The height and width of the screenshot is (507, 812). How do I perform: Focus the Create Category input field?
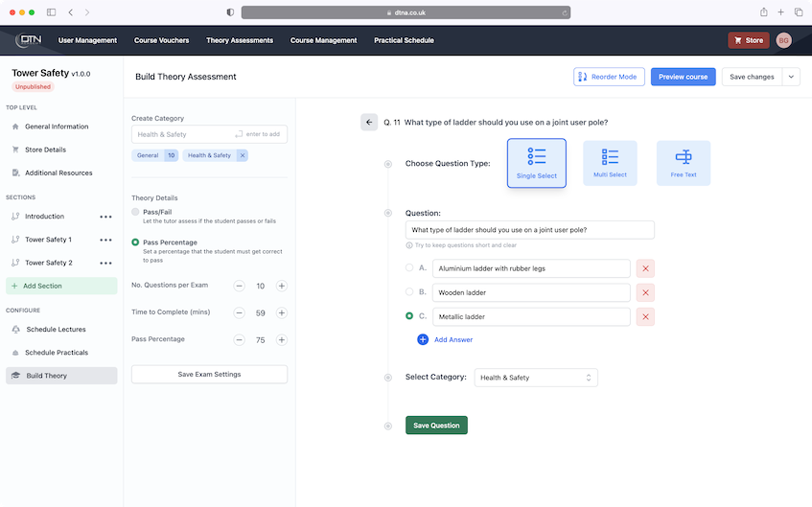click(209, 134)
